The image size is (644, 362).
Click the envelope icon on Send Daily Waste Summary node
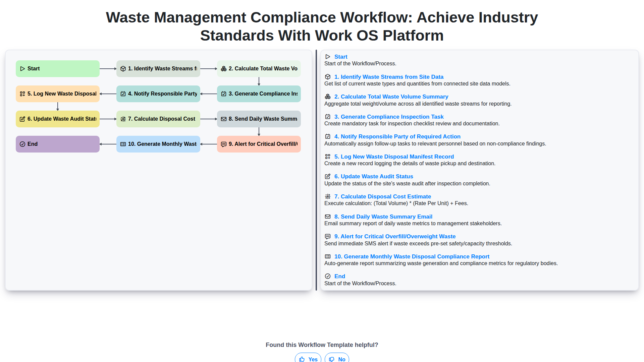point(224,119)
